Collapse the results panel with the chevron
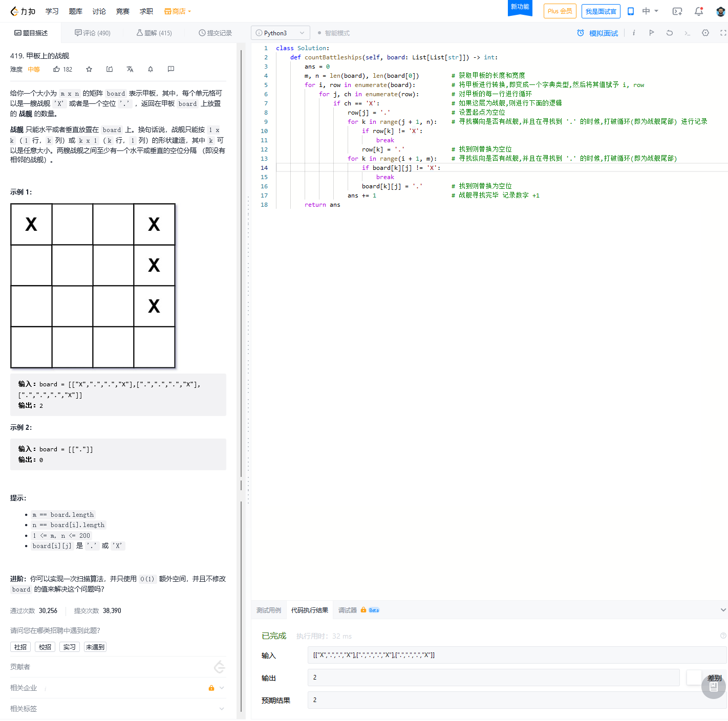Screen dimensions: 728x721 723,610
